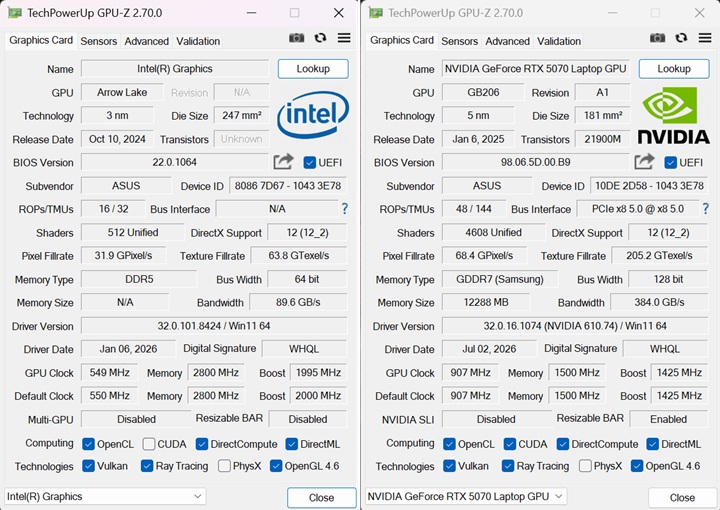Open hamburger menu in NVIDIA GPU-Z window
This screenshot has height=510, width=720.
(705, 38)
